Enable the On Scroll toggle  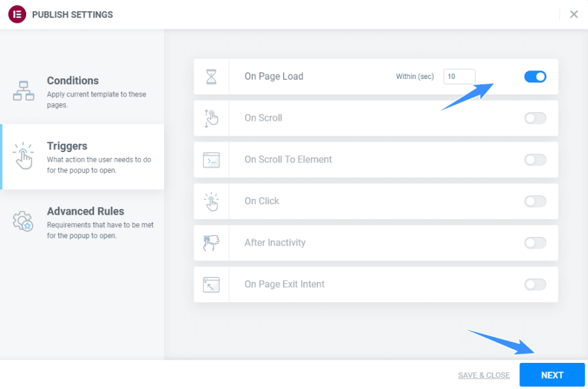[x=535, y=118]
